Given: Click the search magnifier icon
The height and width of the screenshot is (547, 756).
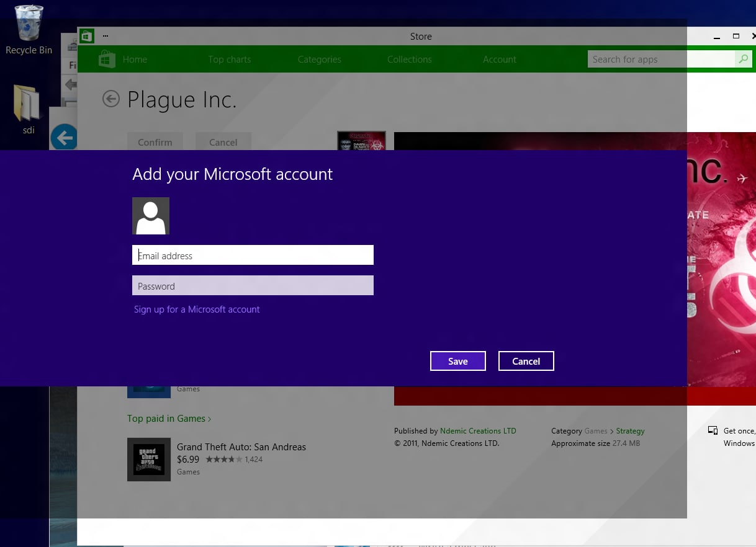Looking at the screenshot, I should (742, 60).
